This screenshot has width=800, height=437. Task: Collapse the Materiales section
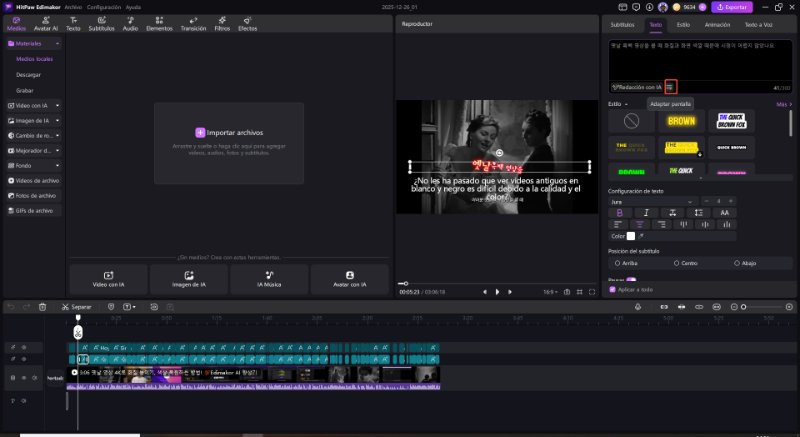[x=58, y=44]
